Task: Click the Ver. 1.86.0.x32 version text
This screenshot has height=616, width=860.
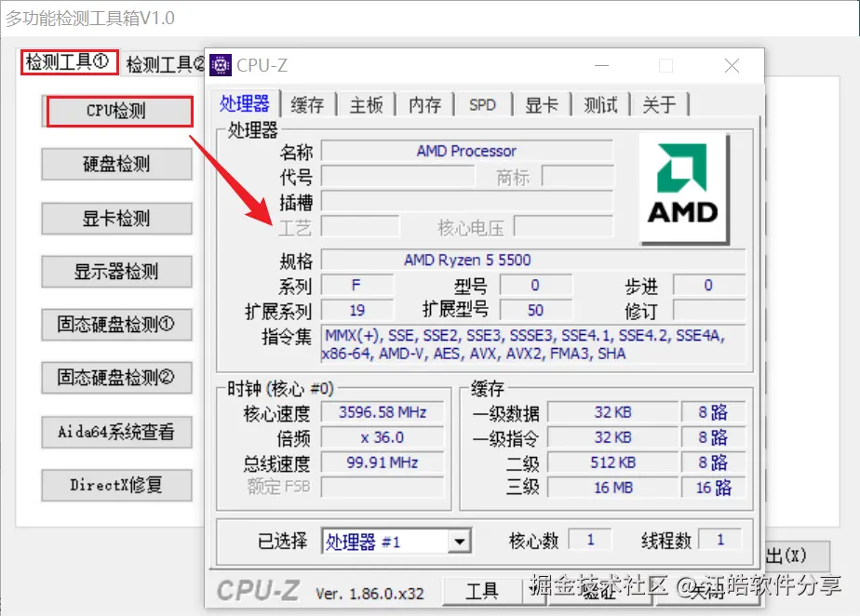Action: (370, 594)
